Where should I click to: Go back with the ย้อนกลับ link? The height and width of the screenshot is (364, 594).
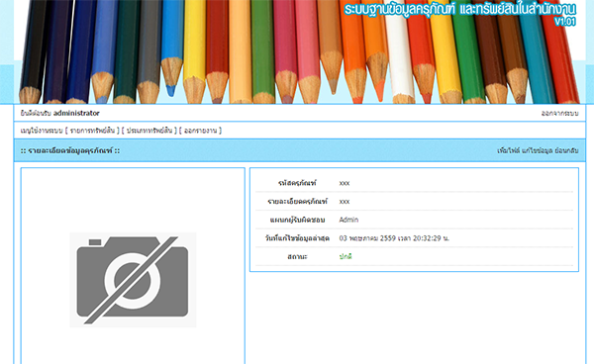coord(566,150)
